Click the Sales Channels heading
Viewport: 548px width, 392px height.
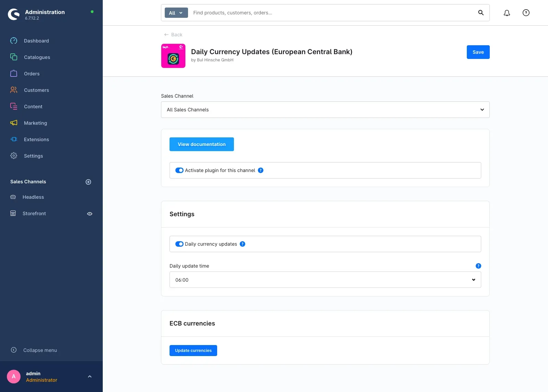tap(28, 182)
